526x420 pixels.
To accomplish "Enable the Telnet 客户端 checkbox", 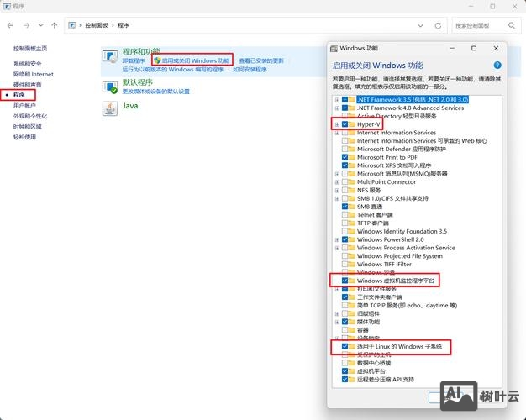I will pos(345,215).
